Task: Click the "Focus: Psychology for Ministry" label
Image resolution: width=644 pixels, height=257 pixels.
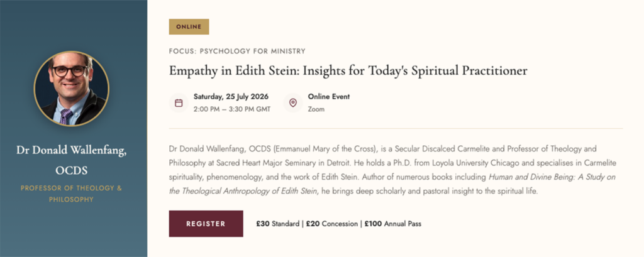Action: [237, 51]
